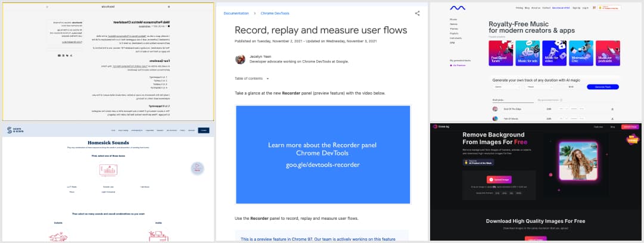The width and height of the screenshot is (644, 243).
Task: Select the Go Premium sidebar item
Action: 457,65
